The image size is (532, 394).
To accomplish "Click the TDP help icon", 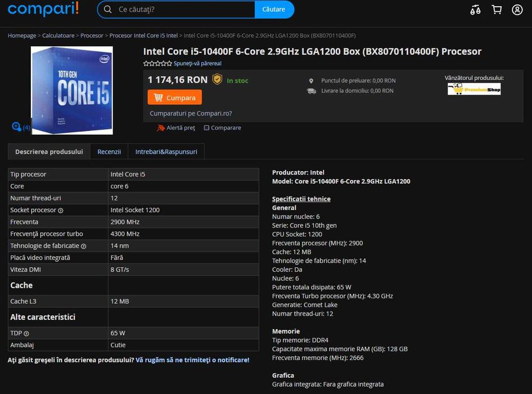I will tap(26, 334).
